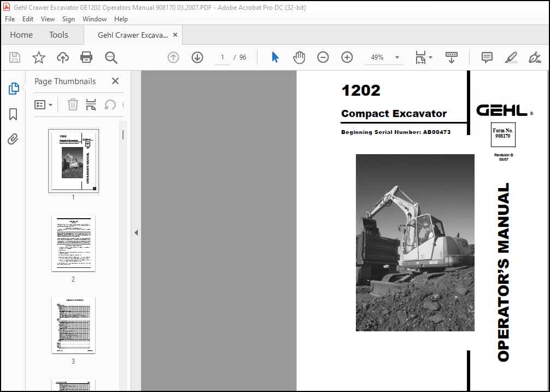The width and height of the screenshot is (550, 392).
Task: Add a comment with speech bubble icon
Action: pos(487,57)
